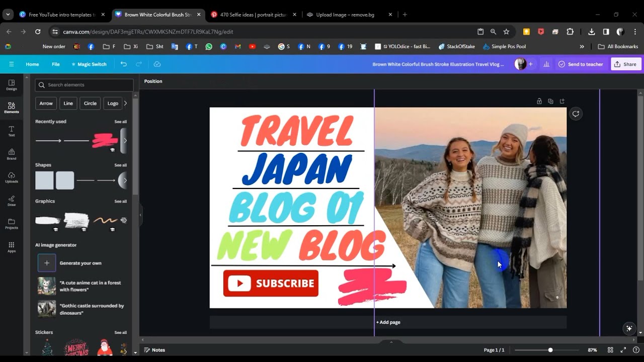Toggle the hamburger main menu
Screen dimensions: 644x362
[x=11, y=64]
